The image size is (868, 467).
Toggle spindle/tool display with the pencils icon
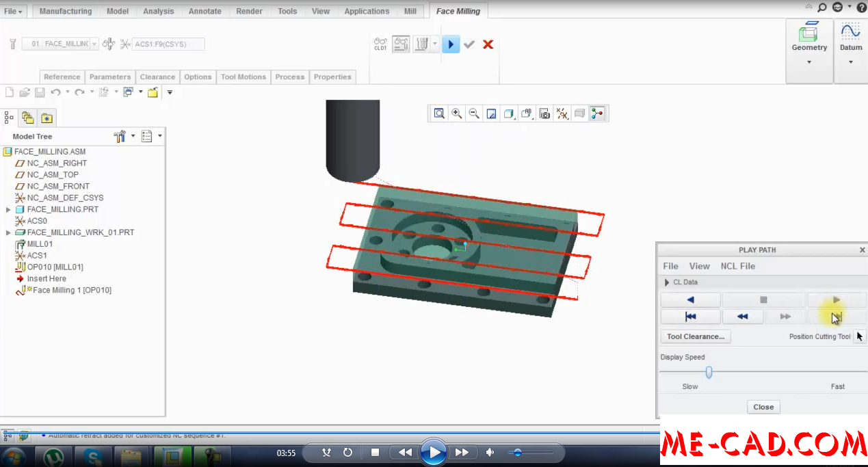coord(419,44)
